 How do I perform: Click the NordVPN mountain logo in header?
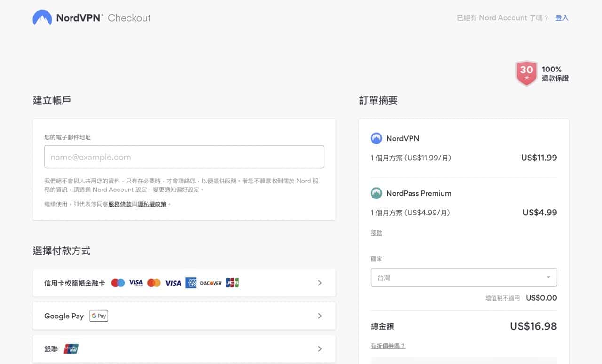(42, 18)
